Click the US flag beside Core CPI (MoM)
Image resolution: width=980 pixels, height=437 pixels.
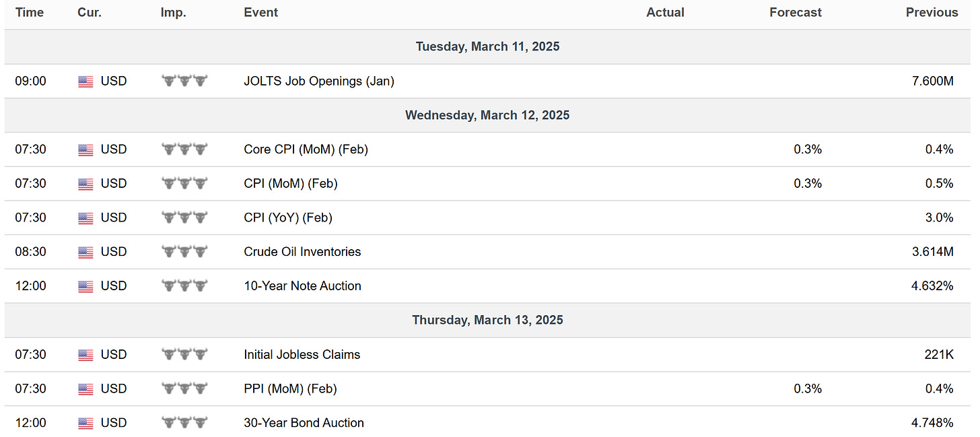85,149
